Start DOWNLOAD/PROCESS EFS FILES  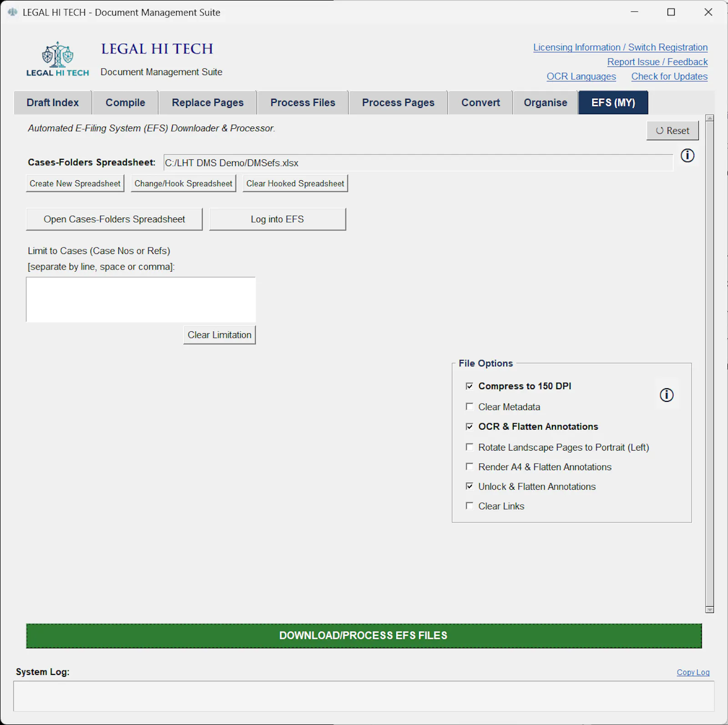[364, 636]
